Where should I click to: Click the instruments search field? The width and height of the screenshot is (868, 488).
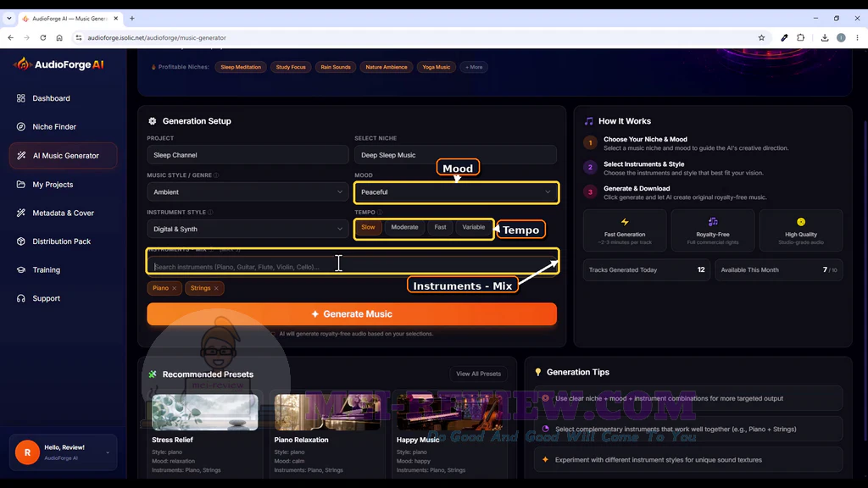pos(352,266)
